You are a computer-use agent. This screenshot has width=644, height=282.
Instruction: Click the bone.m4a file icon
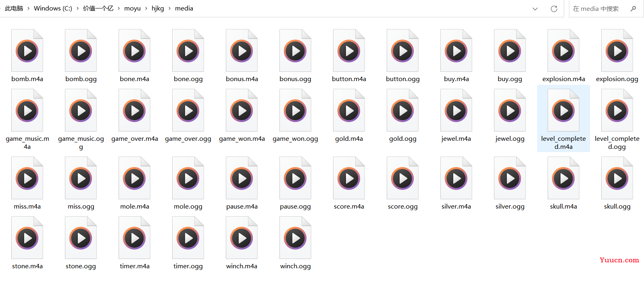coord(134,50)
